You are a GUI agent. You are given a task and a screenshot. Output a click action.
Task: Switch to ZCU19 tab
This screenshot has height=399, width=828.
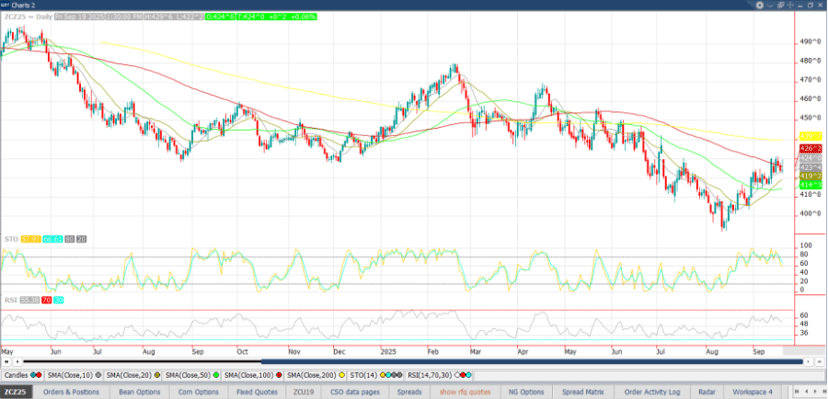click(x=303, y=392)
